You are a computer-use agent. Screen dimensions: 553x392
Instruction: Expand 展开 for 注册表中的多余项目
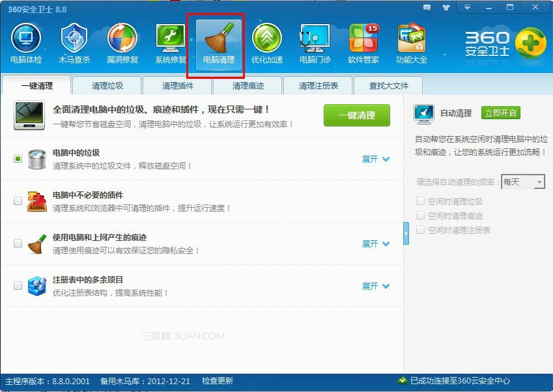click(x=376, y=286)
